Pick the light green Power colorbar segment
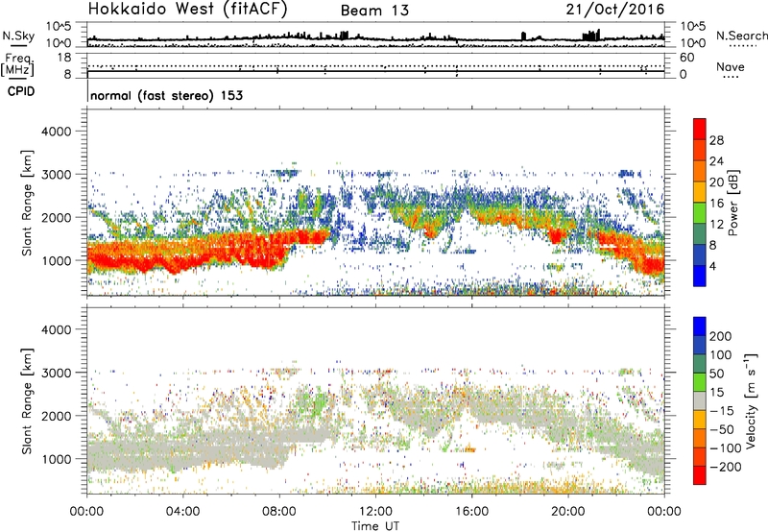 pos(700,213)
